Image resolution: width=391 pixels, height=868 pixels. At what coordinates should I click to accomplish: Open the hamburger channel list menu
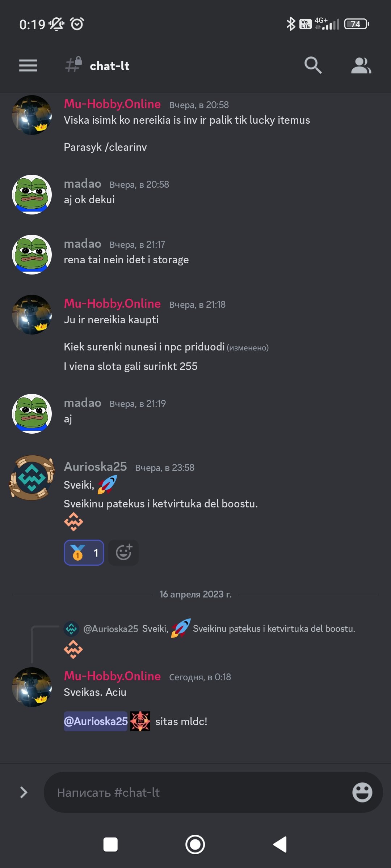point(28,65)
